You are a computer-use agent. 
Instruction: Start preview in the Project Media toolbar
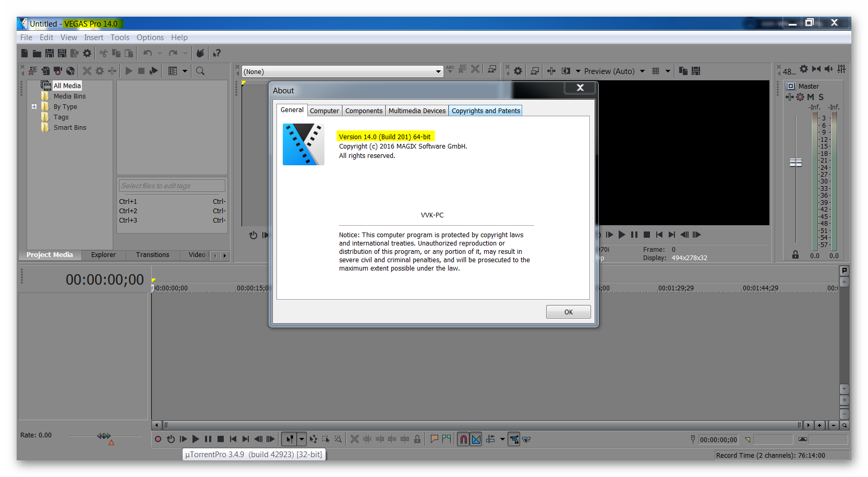[x=129, y=71]
